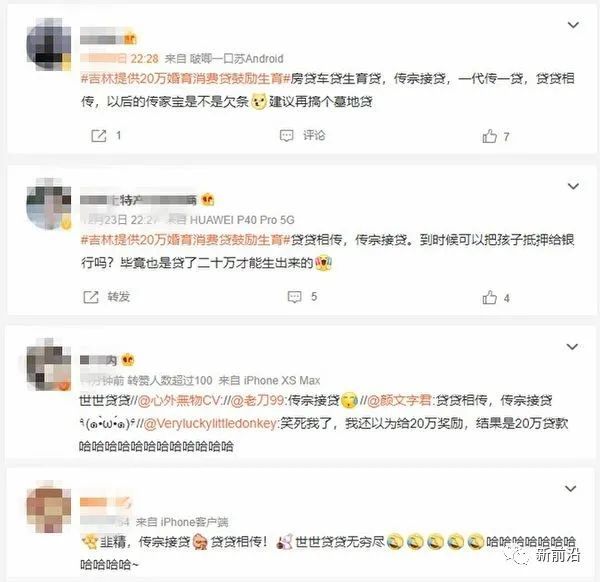The width and height of the screenshot is (600, 582).
Task: Open mention @Veryluckylittledonkey
Action: tap(211, 424)
